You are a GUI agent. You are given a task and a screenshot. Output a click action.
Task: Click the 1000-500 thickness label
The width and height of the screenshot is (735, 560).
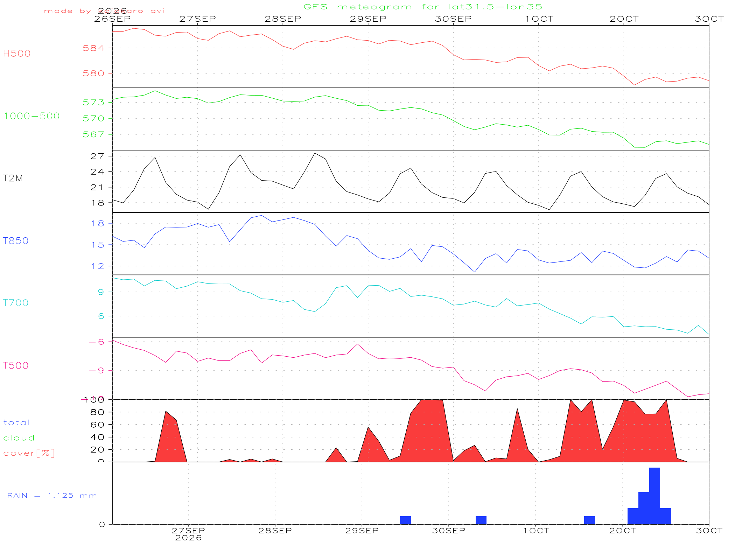click(x=31, y=116)
